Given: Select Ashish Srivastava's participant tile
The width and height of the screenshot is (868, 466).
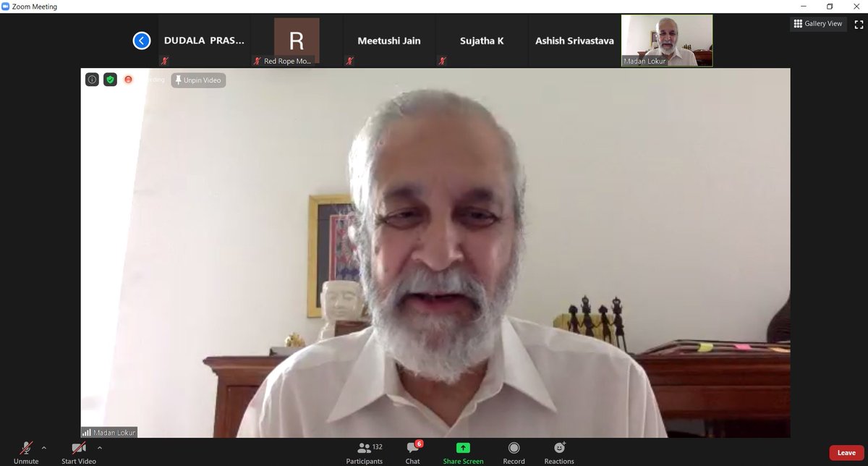Looking at the screenshot, I should (574, 41).
